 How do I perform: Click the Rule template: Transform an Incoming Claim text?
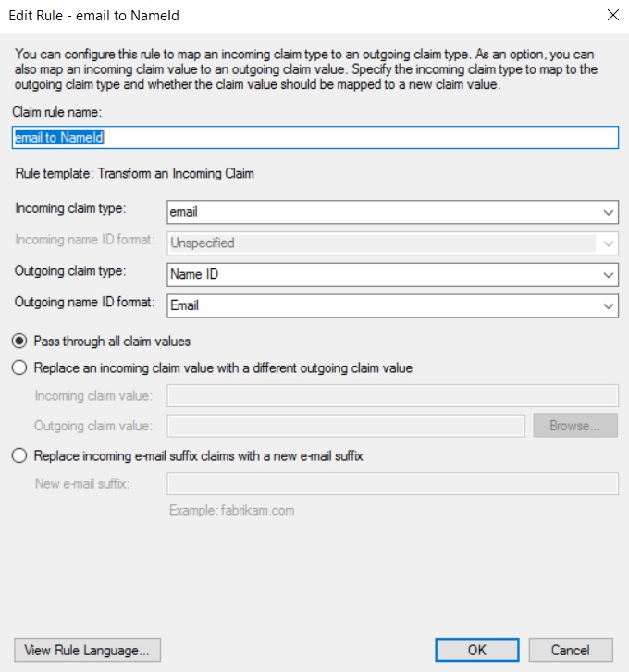point(134,173)
